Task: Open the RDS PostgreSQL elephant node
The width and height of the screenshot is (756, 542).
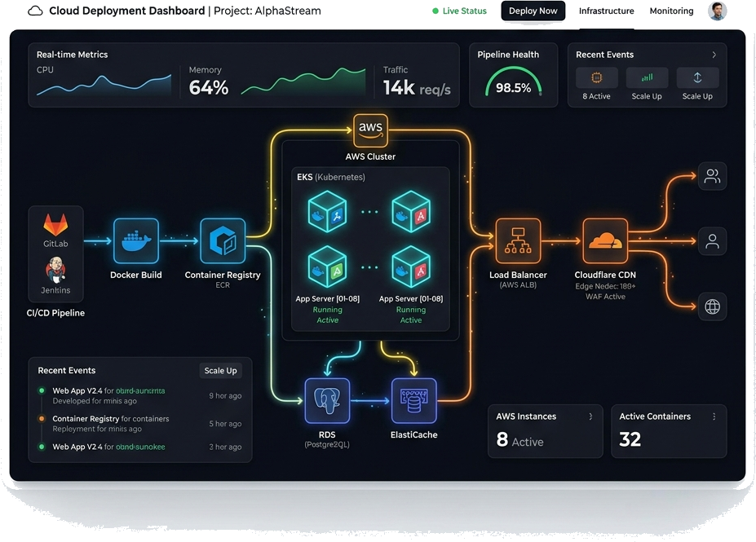Action: pos(327,401)
